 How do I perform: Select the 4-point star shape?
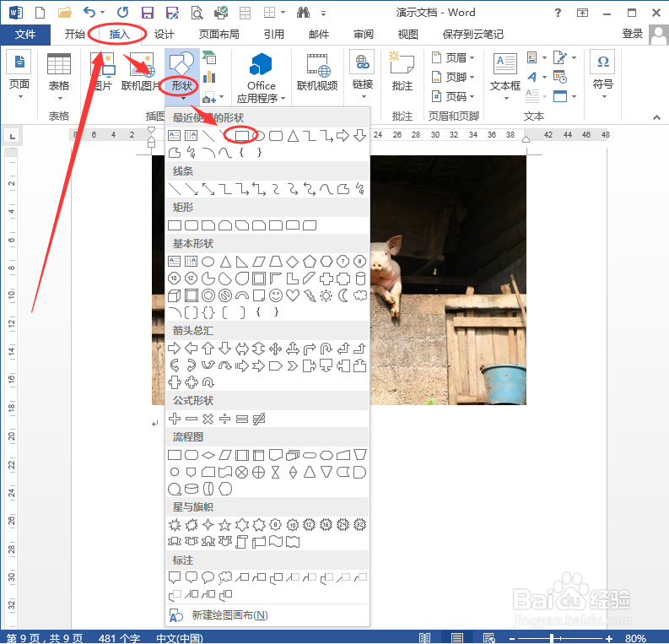[208, 524]
